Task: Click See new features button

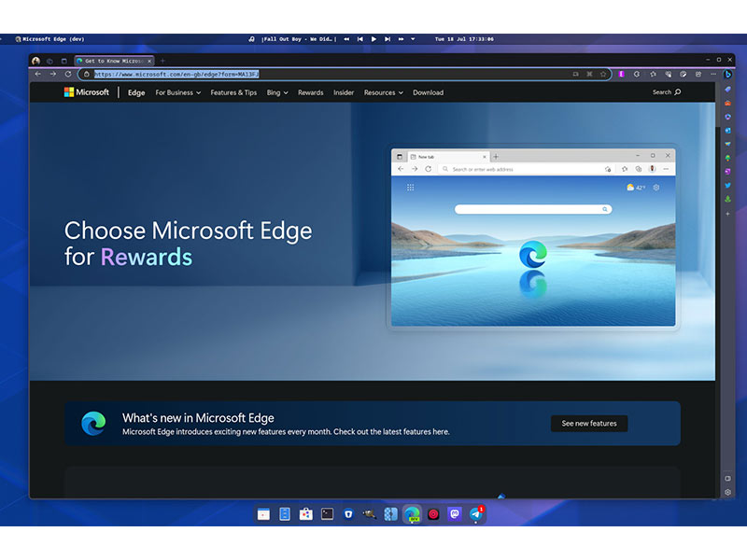Action: click(x=589, y=424)
